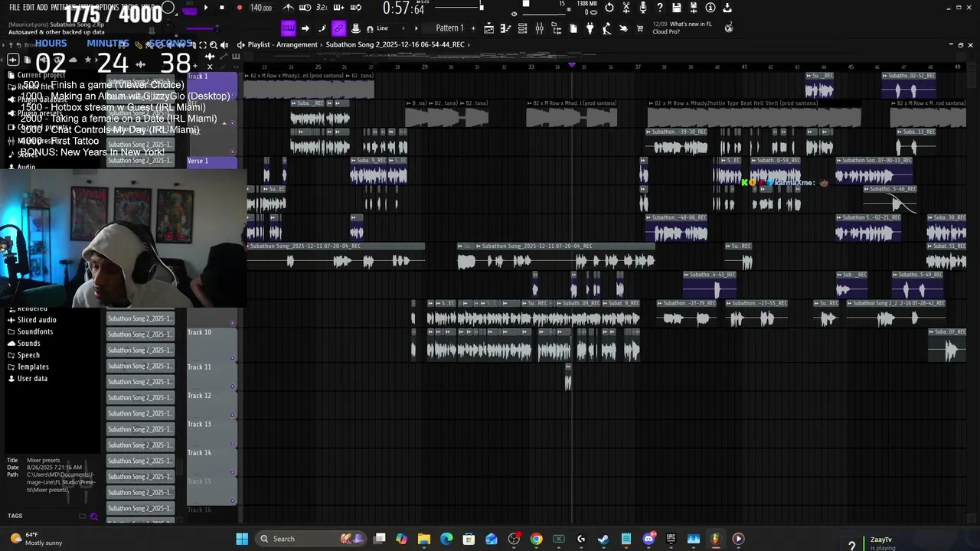Open the shopping cart icon
This screenshot has width=980, height=551.
(640, 28)
